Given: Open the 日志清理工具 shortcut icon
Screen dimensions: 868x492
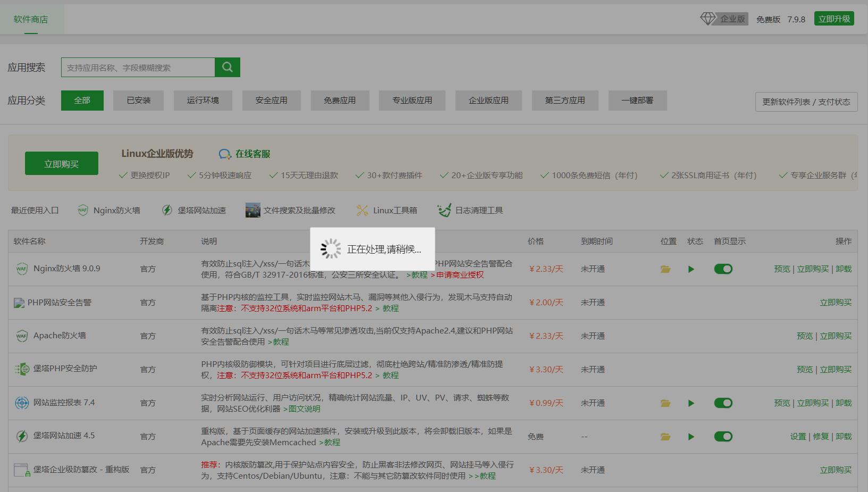Looking at the screenshot, I should click(444, 210).
